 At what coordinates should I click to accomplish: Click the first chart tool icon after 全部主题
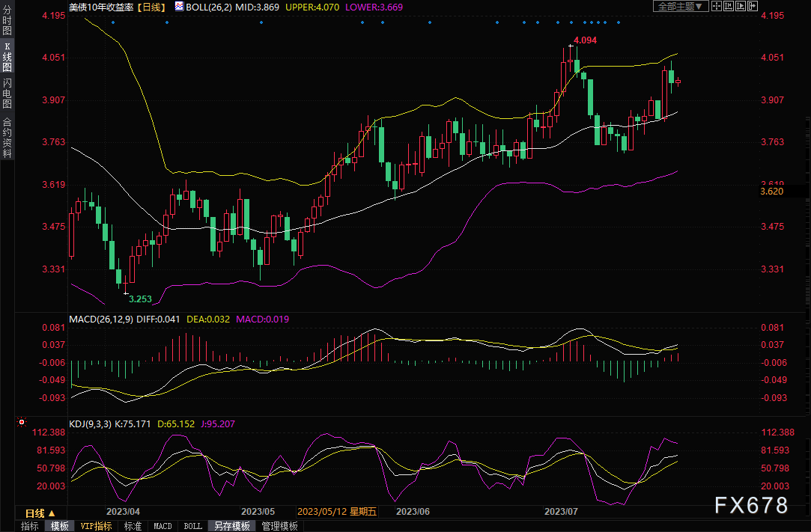coord(716,6)
